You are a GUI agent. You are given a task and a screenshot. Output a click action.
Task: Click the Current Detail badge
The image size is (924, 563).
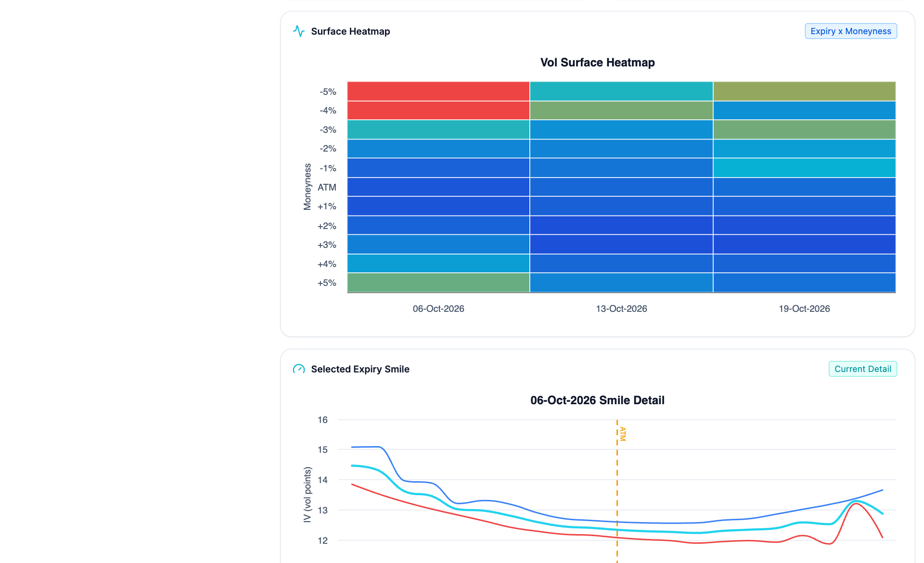[862, 369]
